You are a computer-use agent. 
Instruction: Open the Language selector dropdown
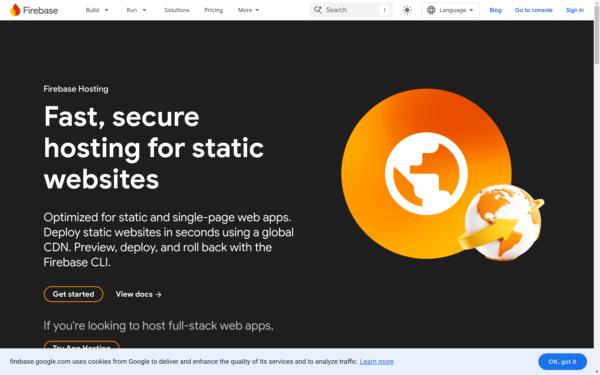tap(450, 10)
